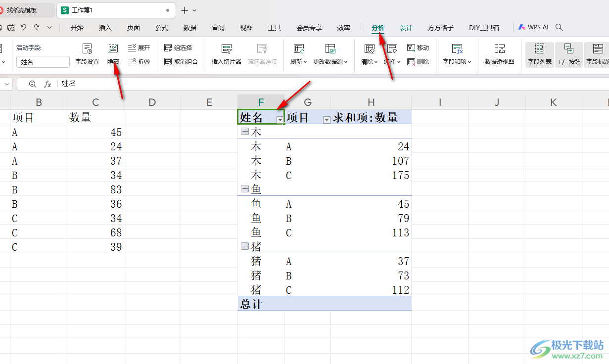The width and height of the screenshot is (609, 364).
Task: Click Ungroup (取消组合)
Action: coord(181,62)
